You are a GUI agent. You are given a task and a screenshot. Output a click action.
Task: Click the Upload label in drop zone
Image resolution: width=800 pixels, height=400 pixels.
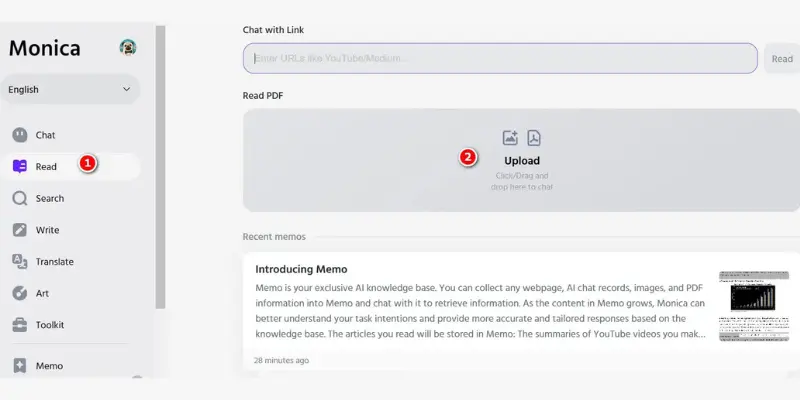tap(522, 161)
